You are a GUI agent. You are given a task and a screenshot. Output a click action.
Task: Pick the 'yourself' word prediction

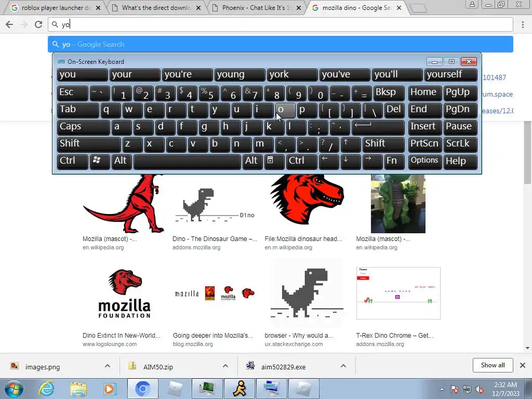click(450, 75)
